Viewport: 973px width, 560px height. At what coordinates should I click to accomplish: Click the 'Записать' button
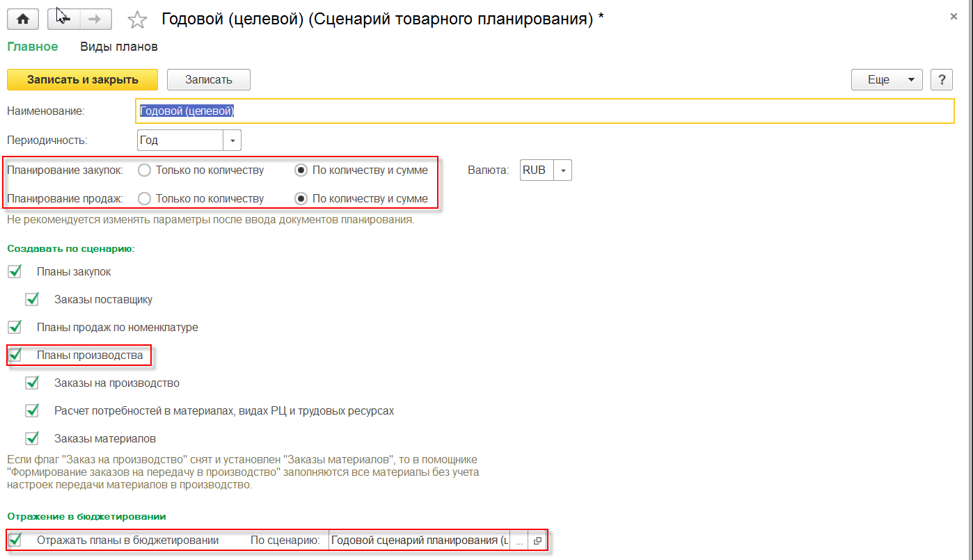pos(209,79)
